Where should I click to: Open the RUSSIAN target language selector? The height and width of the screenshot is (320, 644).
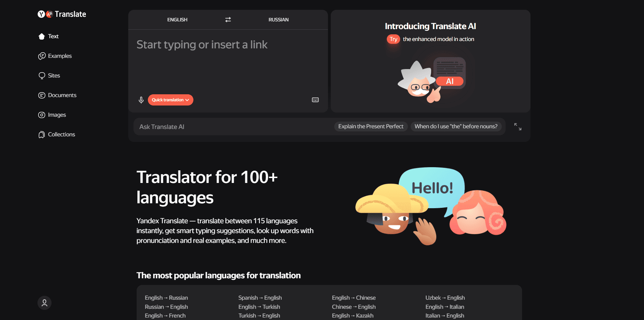278,20
